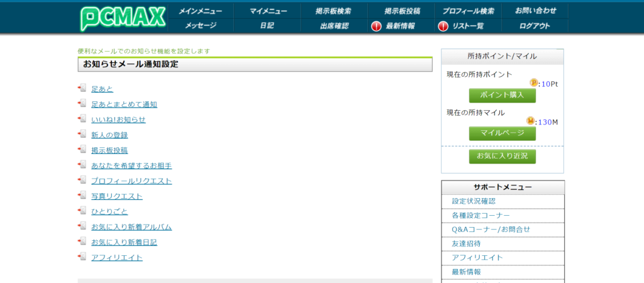The image size is (644, 283).
Task: Open マイメニュー in the top navigation
Action: 268,11
